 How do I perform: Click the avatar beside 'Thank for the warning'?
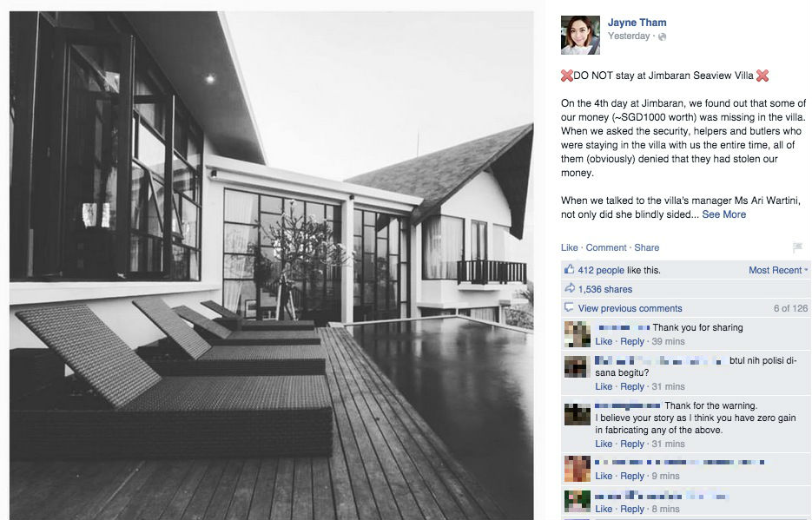coord(577,413)
